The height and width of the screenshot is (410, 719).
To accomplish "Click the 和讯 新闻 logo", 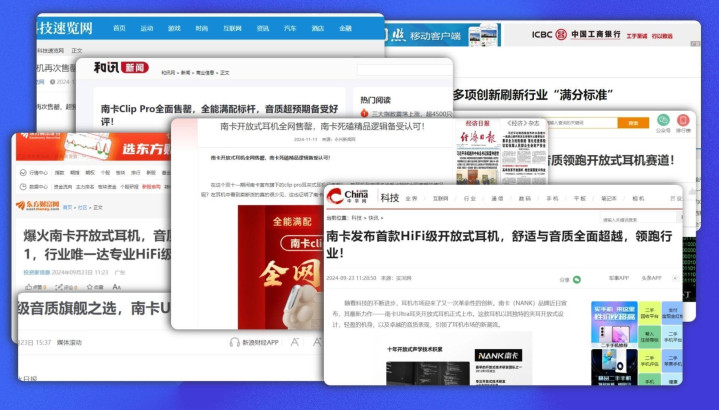I will click(121, 67).
